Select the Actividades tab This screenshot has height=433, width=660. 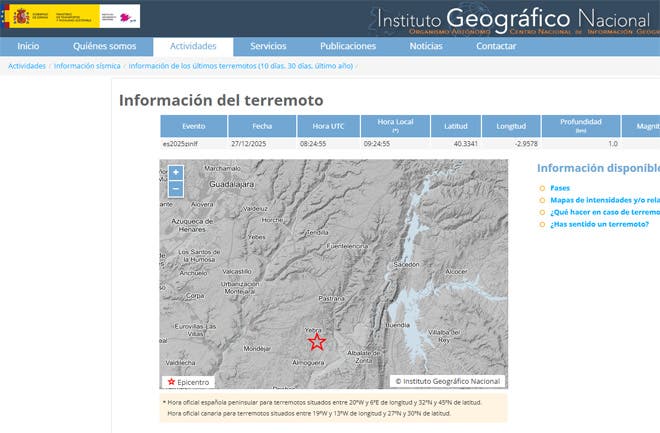193,46
